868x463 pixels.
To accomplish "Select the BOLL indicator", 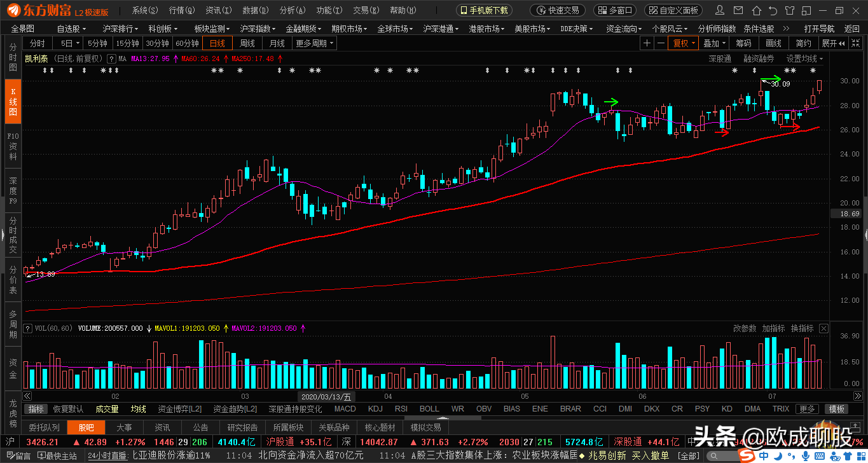I will pyautogui.click(x=429, y=409).
